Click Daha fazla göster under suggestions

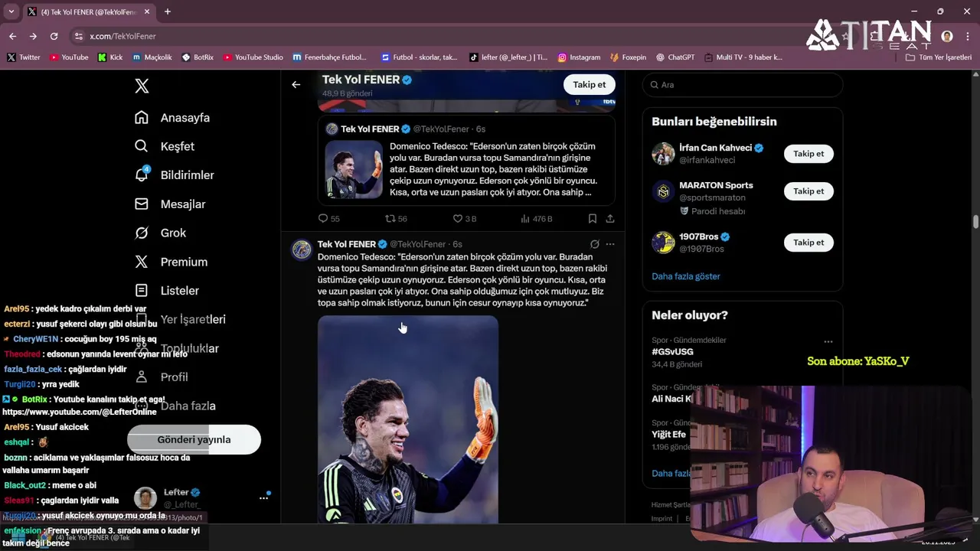click(686, 276)
